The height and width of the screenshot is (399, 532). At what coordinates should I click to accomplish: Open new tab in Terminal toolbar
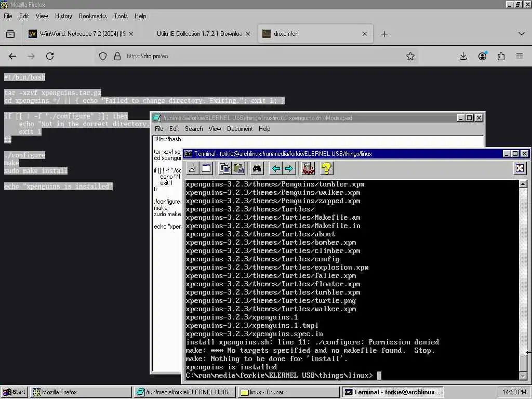point(192,168)
